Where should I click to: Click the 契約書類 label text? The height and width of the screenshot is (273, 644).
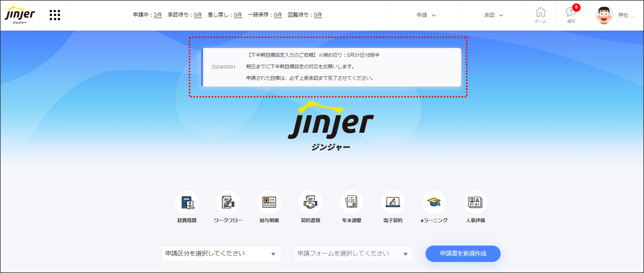[310, 220]
